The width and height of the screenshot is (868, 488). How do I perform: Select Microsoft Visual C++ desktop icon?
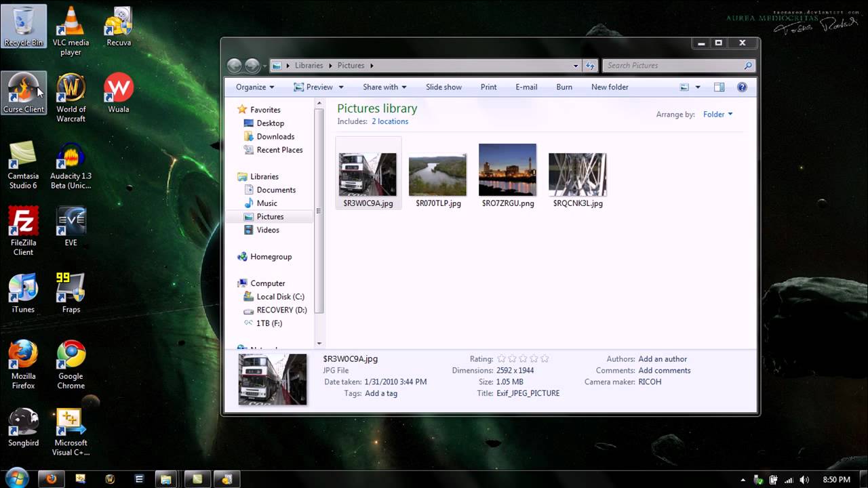pos(71,431)
